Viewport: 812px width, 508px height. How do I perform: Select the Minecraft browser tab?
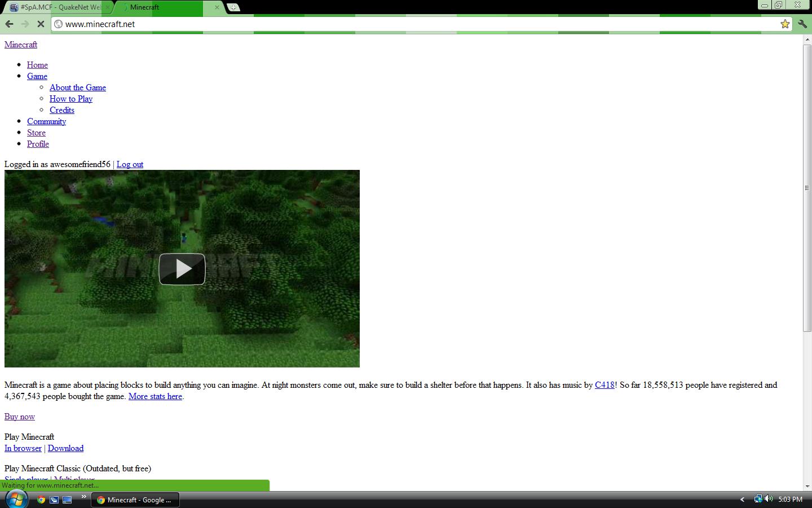pyautogui.click(x=169, y=7)
